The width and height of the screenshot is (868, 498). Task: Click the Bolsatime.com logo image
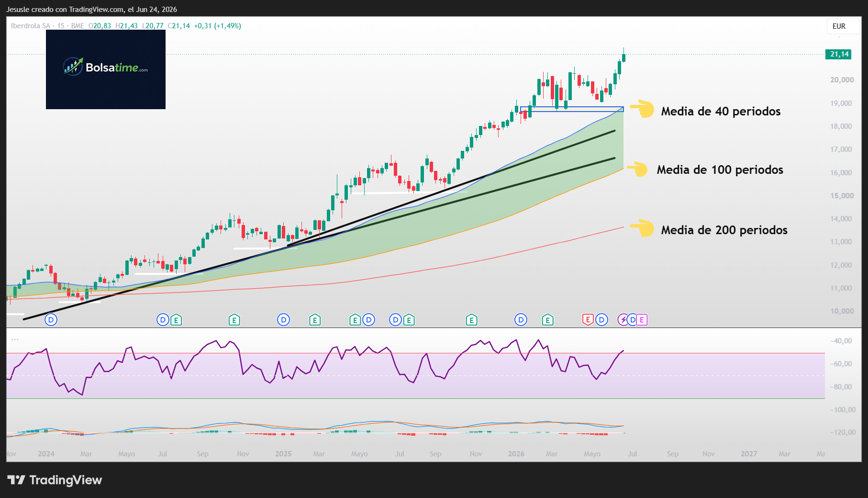106,69
